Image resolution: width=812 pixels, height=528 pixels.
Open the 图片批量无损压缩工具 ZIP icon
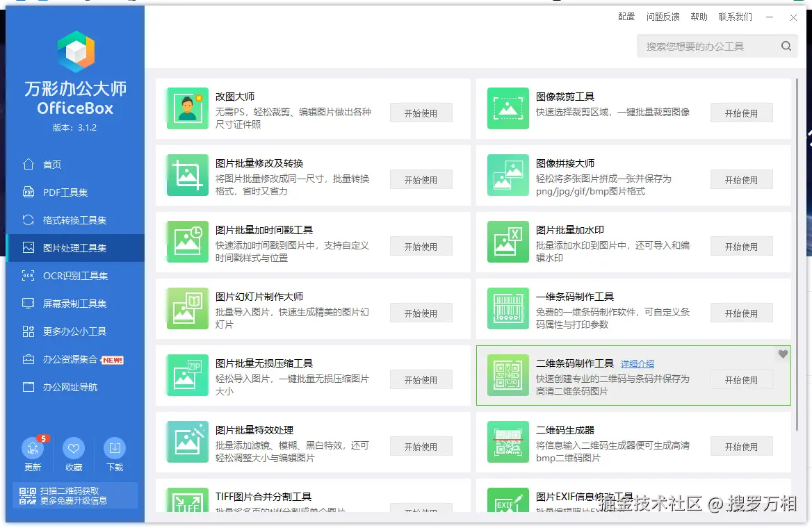tap(188, 375)
